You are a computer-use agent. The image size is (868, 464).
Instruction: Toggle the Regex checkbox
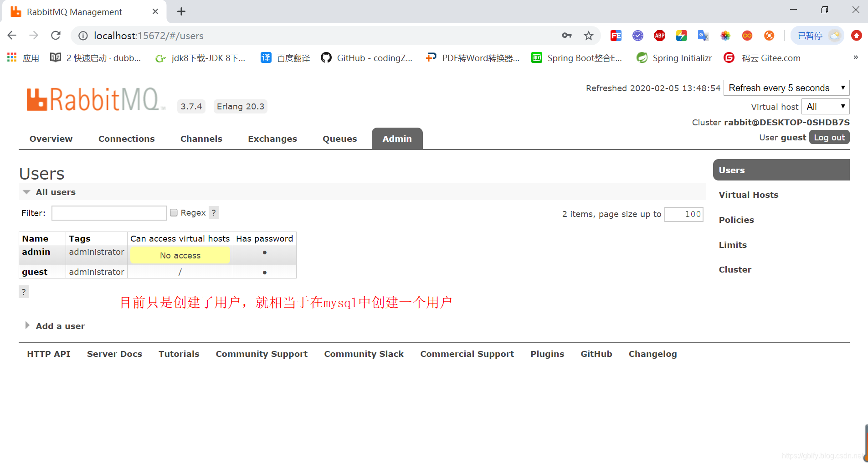pyautogui.click(x=174, y=212)
